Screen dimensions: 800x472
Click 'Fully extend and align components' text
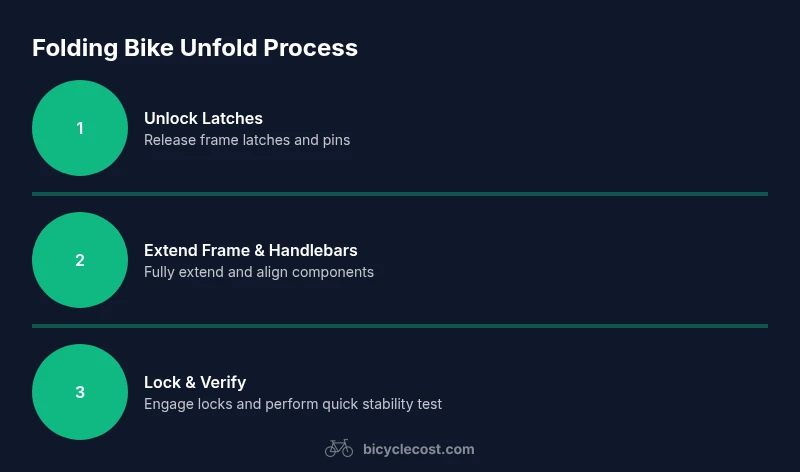[x=259, y=272]
